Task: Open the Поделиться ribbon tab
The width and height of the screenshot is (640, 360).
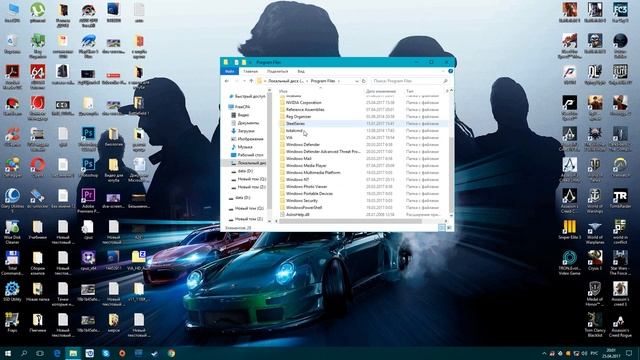Action: point(277,71)
